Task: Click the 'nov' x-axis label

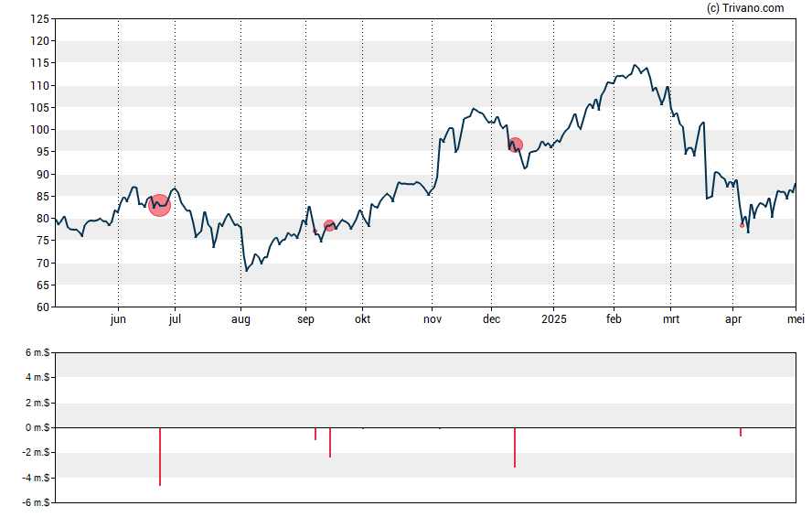Action: (x=433, y=319)
